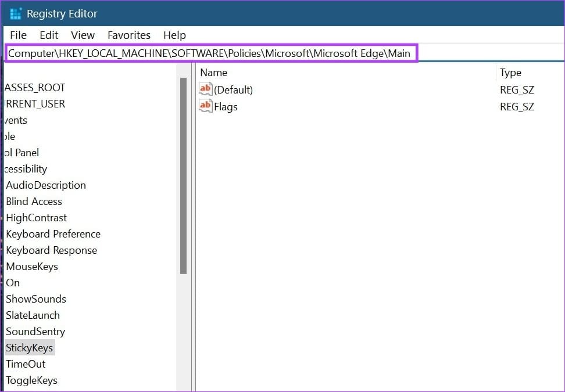Select the Keyboard Preference key
This screenshot has width=565, height=392.
tap(53, 234)
